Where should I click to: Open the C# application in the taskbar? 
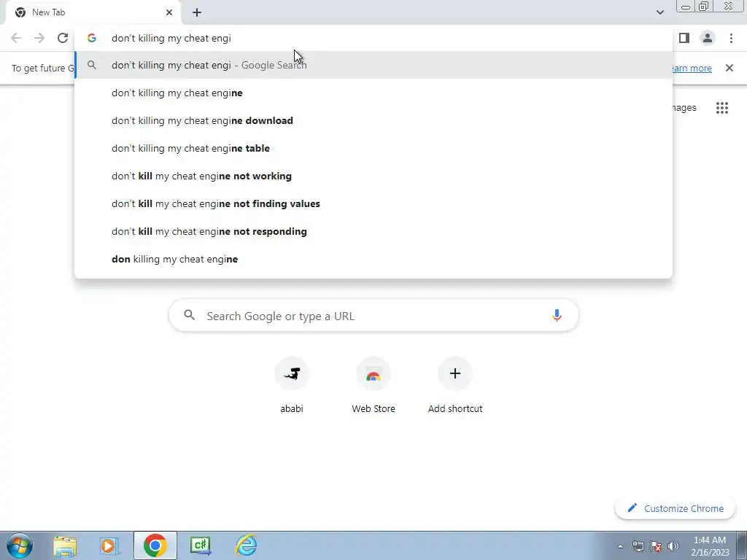201,545
